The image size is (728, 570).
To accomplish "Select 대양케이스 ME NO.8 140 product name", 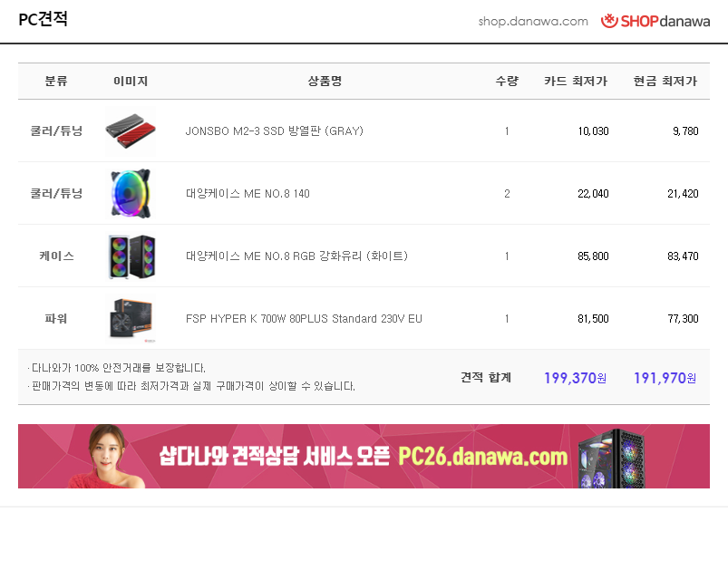I will point(248,194).
